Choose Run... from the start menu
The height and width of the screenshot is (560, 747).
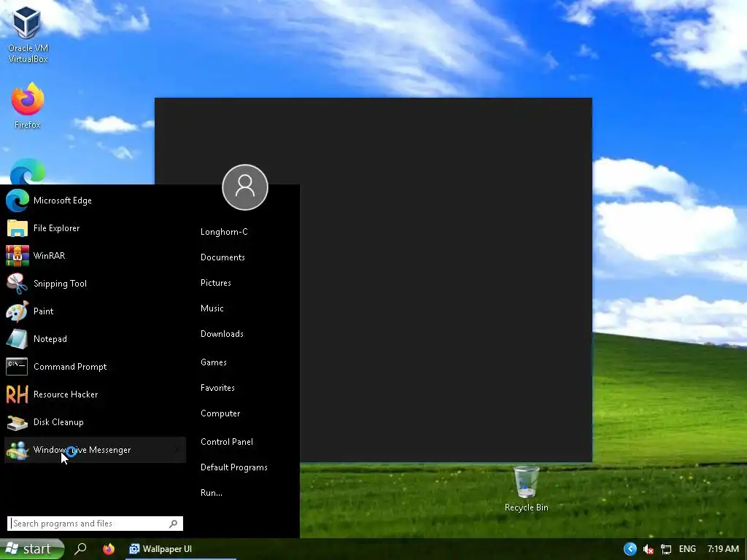pos(211,493)
